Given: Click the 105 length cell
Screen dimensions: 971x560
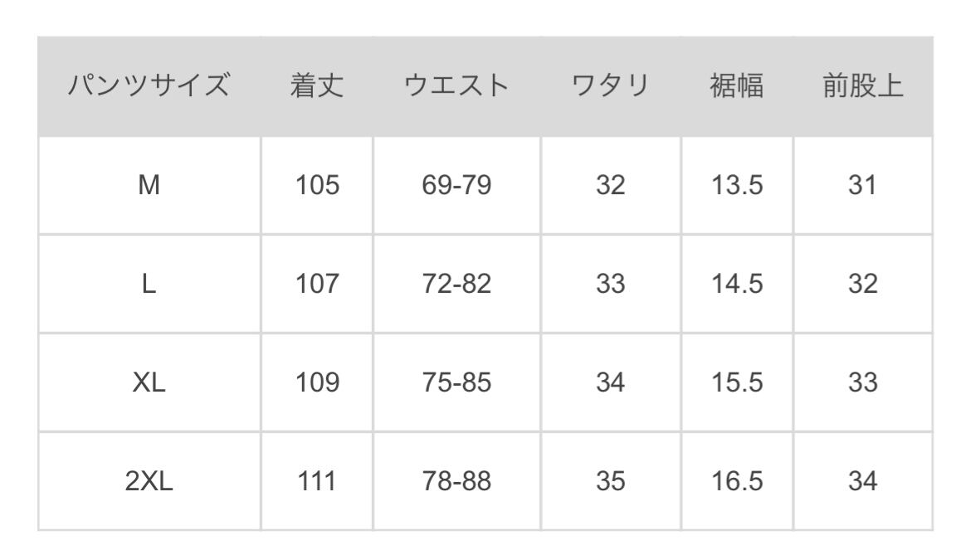Looking at the screenshot, I should (317, 186).
